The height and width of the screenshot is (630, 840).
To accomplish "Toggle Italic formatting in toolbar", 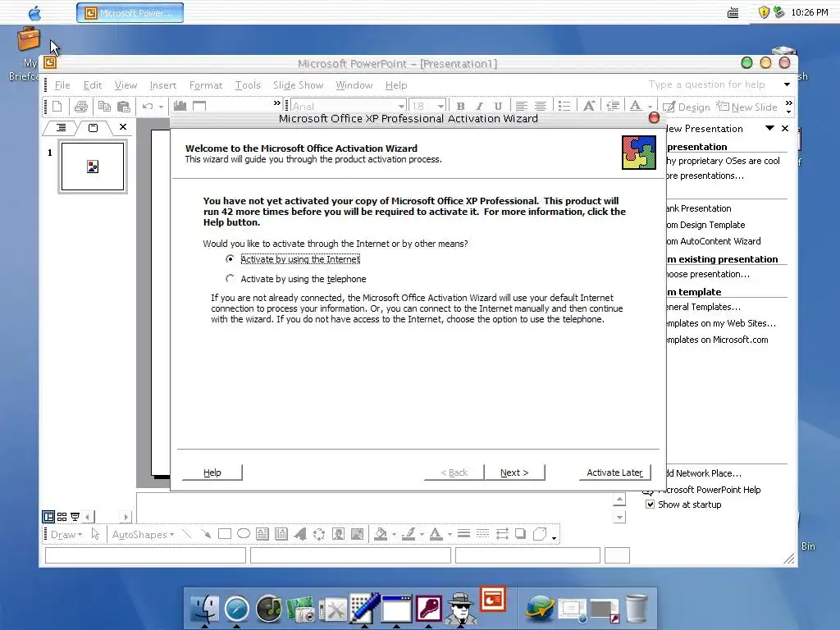I will pyautogui.click(x=479, y=106).
